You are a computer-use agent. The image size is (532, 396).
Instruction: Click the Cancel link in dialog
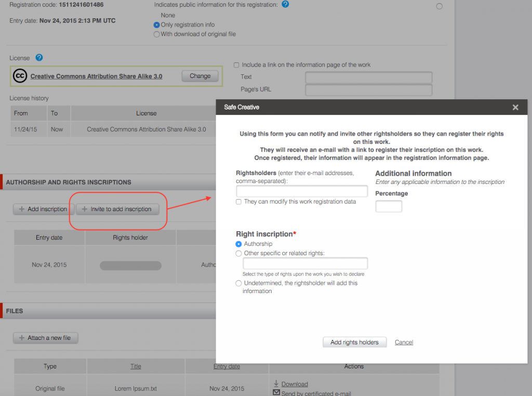404,342
